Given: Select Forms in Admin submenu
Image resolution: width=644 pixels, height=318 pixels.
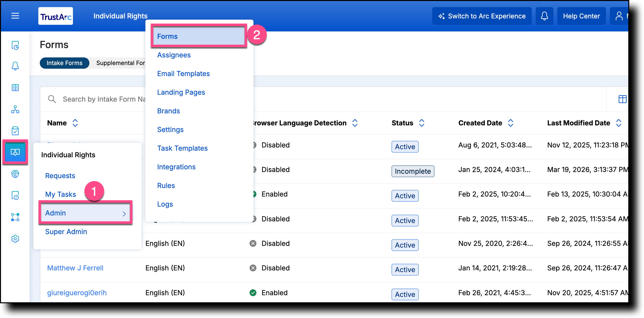Looking at the screenshot, I should point(199,36).
